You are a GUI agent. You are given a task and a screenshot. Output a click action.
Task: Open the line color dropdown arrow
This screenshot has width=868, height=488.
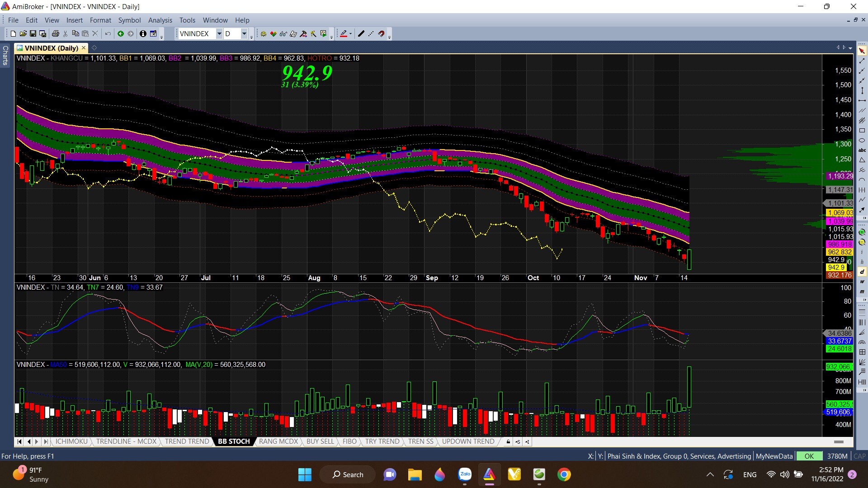350,33
